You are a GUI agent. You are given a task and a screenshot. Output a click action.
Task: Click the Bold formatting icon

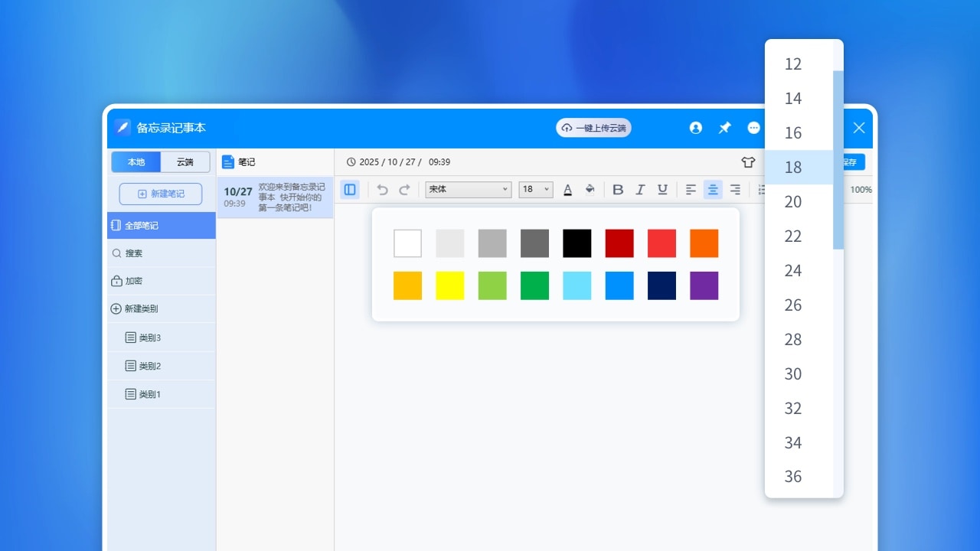618,190
